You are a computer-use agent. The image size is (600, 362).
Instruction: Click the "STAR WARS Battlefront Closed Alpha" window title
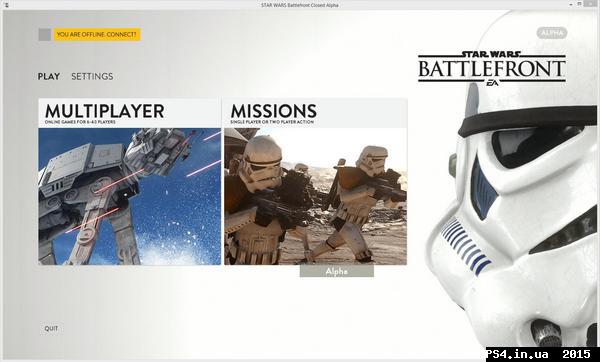[x=300, y=5]
